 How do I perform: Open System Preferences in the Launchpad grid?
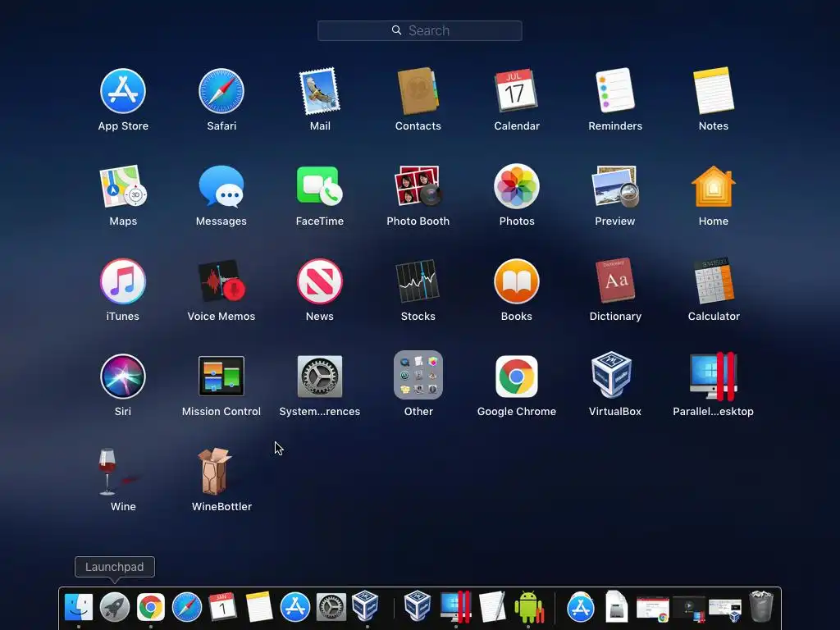320,376
